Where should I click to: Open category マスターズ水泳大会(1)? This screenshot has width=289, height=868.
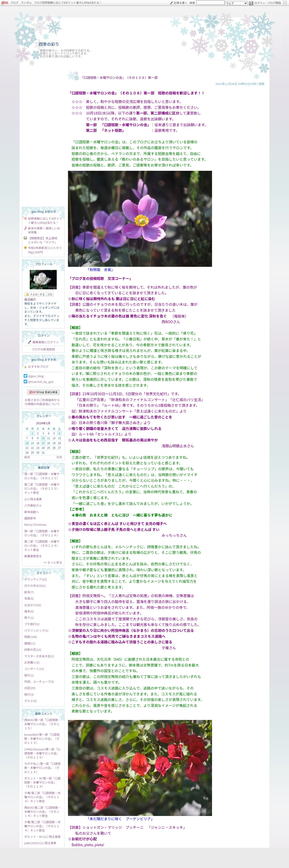click(39, 656)
